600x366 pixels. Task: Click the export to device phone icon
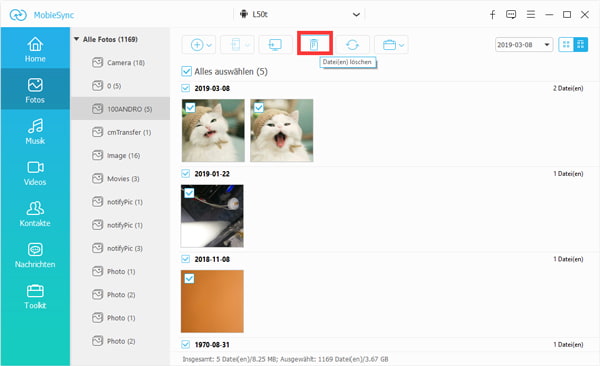coord(236,45)
